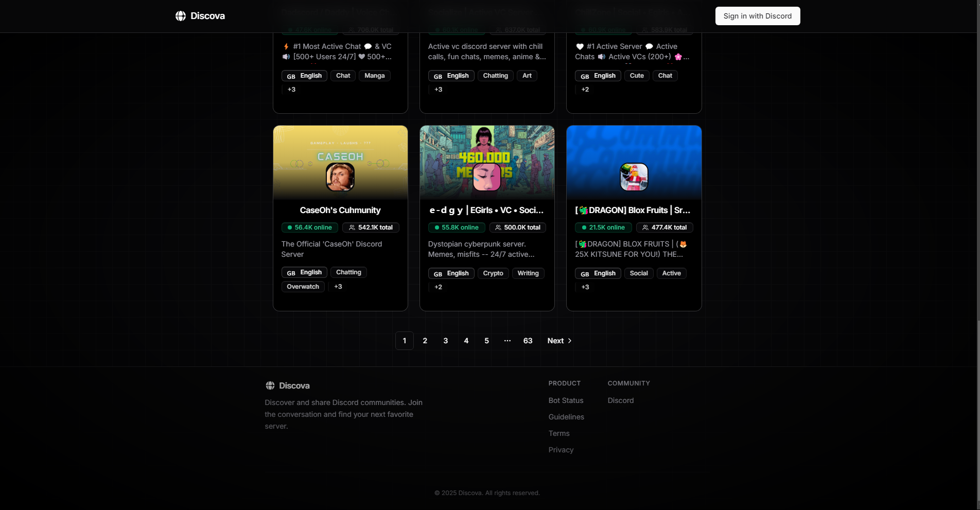Open Privacy footer link

(x=561, y=450)
